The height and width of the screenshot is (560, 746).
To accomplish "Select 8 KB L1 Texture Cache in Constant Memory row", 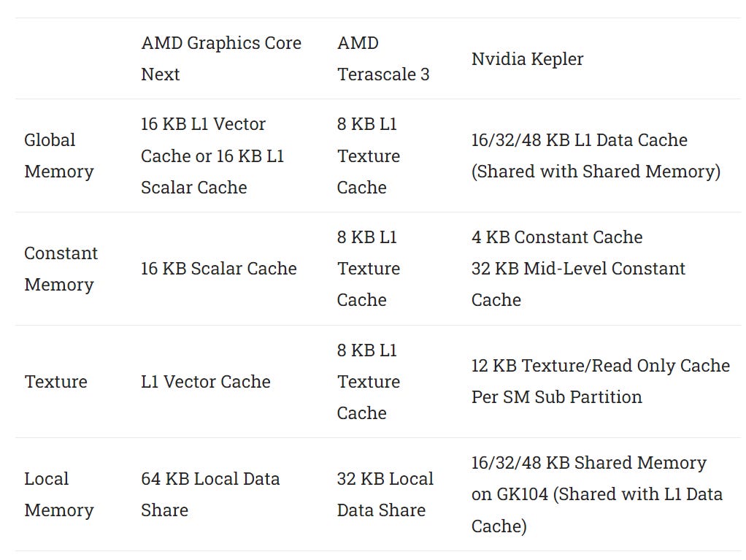I will (369, 269).
